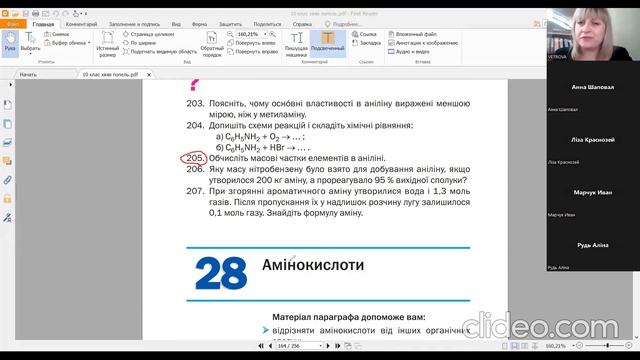Open file from quick access toolbar

tap(16, 14)
